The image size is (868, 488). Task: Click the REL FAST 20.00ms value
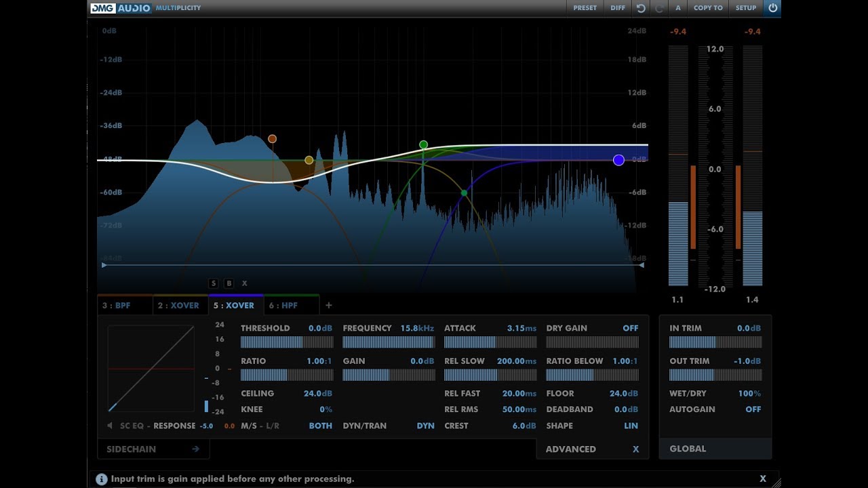point(519,393)
